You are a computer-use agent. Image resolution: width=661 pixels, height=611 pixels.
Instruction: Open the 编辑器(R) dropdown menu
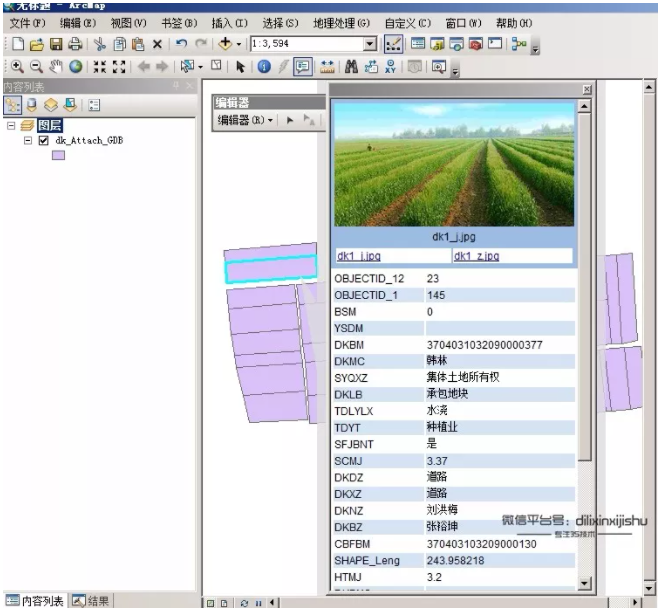(245, 120)
